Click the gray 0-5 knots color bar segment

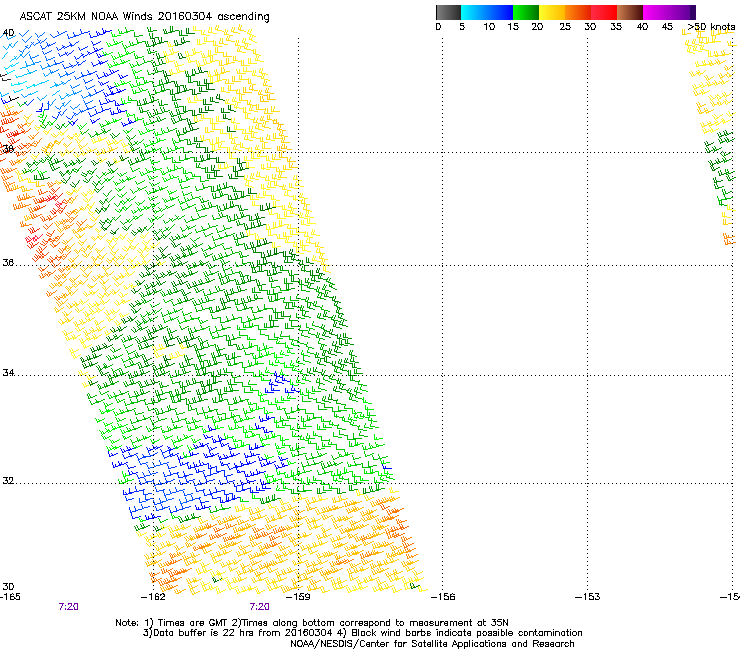(x=448, y=12)
